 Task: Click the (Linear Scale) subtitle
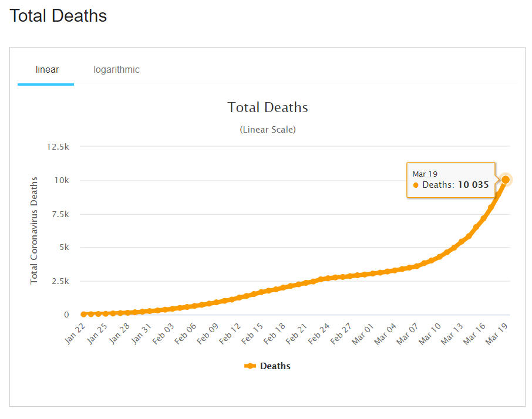pyautogui.click(x=267, y=130)
